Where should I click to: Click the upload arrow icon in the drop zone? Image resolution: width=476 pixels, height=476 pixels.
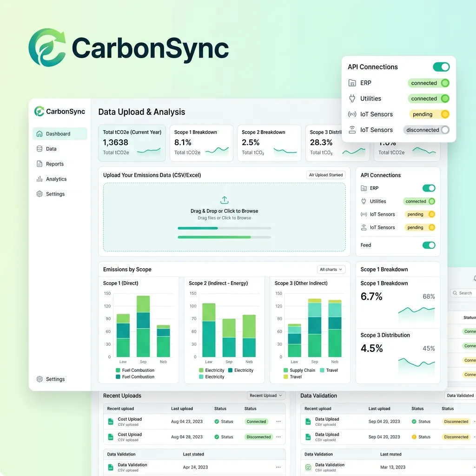pyautogui.click(x=225, y=200)
